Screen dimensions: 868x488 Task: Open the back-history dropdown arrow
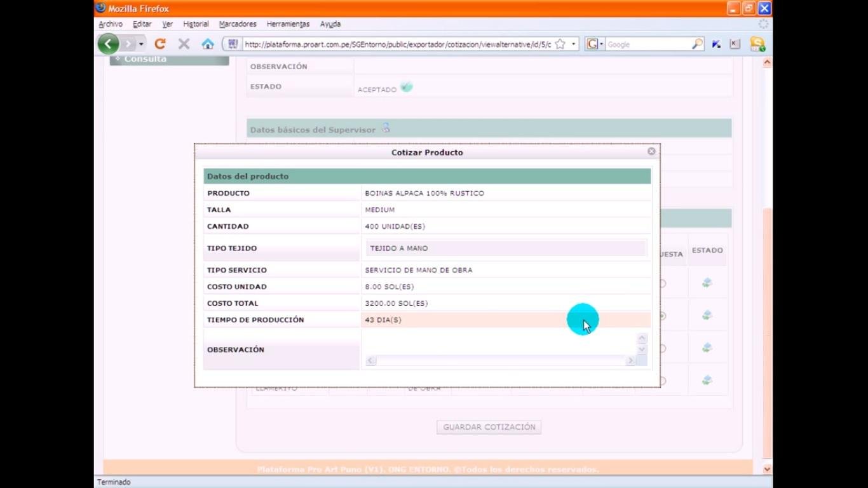click(141, 43)
